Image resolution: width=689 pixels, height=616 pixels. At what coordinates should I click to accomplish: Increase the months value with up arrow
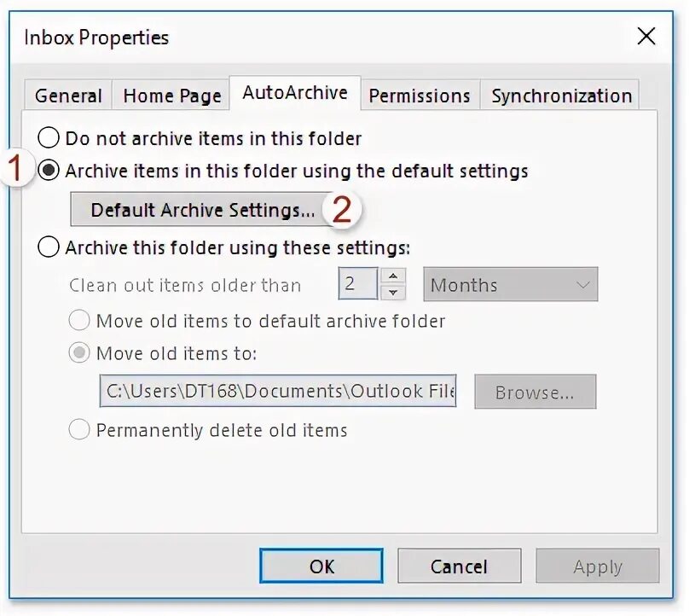[x=393, y=276]
